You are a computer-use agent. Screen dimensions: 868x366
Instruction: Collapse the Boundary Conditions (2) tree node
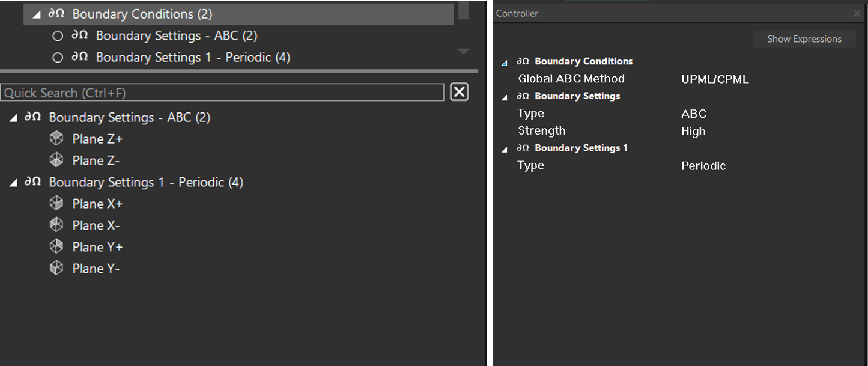click(x=37, y=14)
